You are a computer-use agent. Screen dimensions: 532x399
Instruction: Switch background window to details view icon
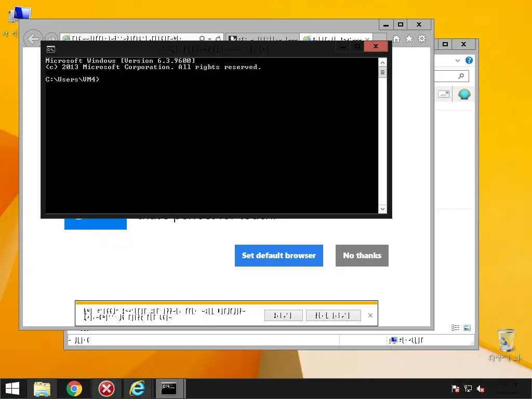click(x=455, y=328)
